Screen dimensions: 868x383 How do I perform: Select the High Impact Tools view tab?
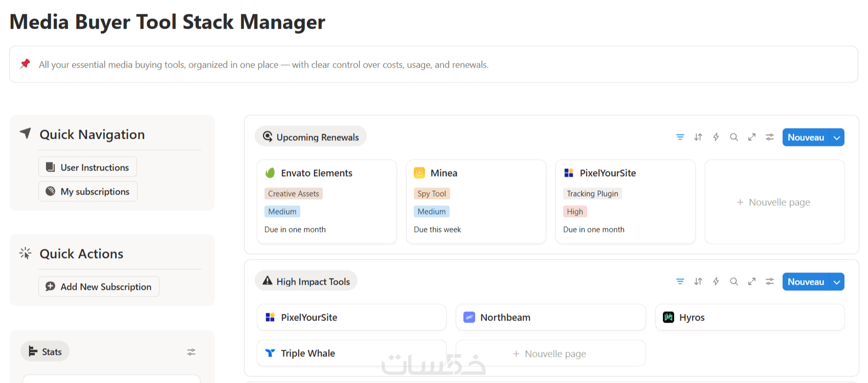[306, 281]
